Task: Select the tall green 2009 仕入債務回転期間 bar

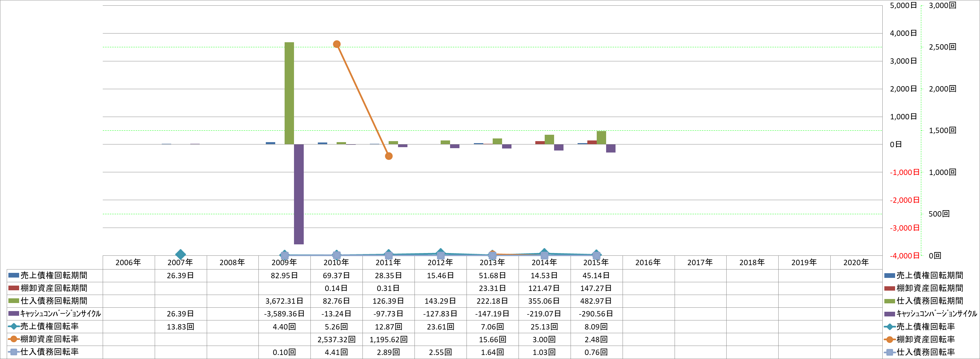Action: [289, 93]
